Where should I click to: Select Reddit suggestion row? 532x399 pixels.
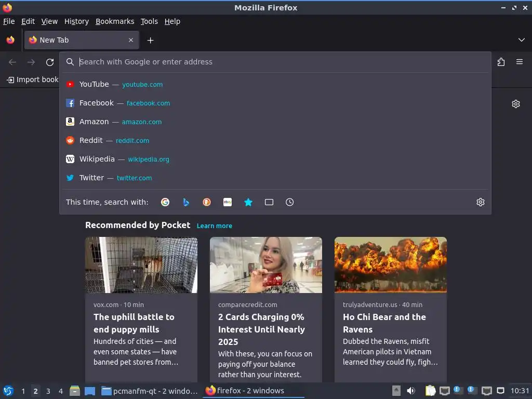click(x=275, y=140)
